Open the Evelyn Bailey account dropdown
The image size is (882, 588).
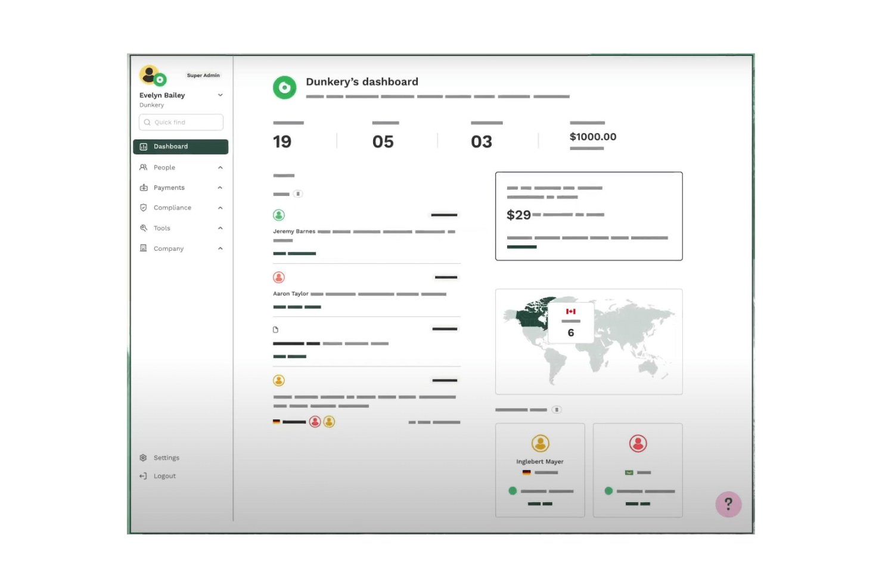220,95
